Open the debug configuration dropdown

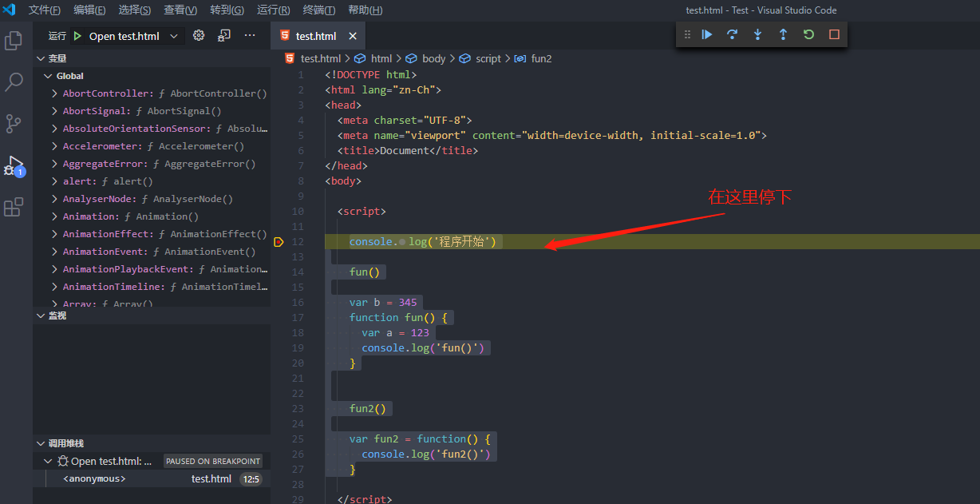(x=174, y=36)
